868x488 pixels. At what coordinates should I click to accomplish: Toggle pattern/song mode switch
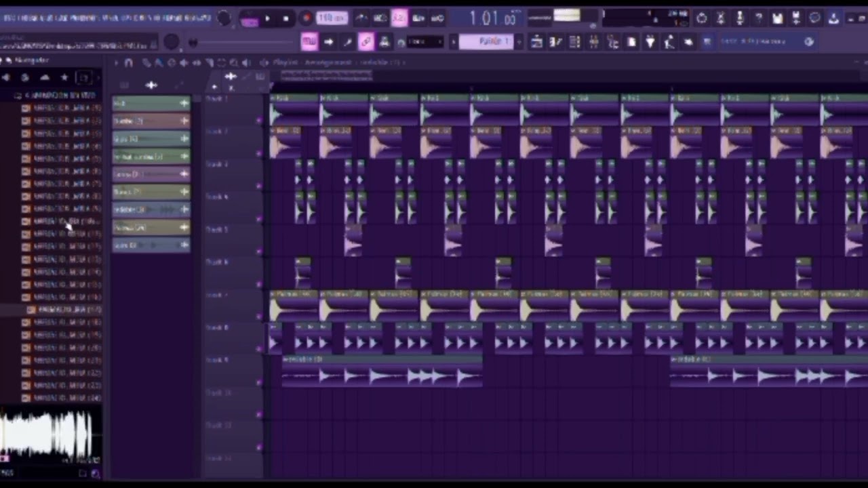[x=250, y=19]
